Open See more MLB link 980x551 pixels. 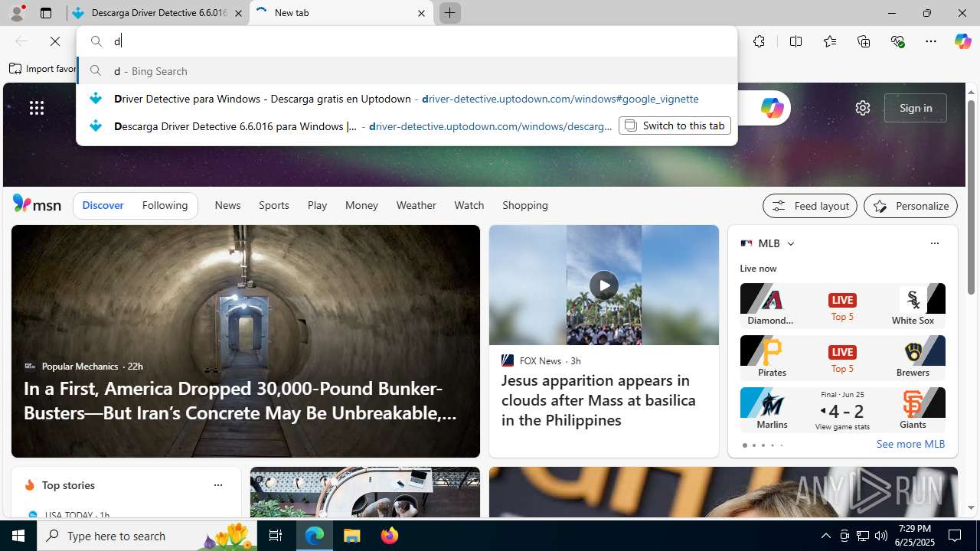910,444
